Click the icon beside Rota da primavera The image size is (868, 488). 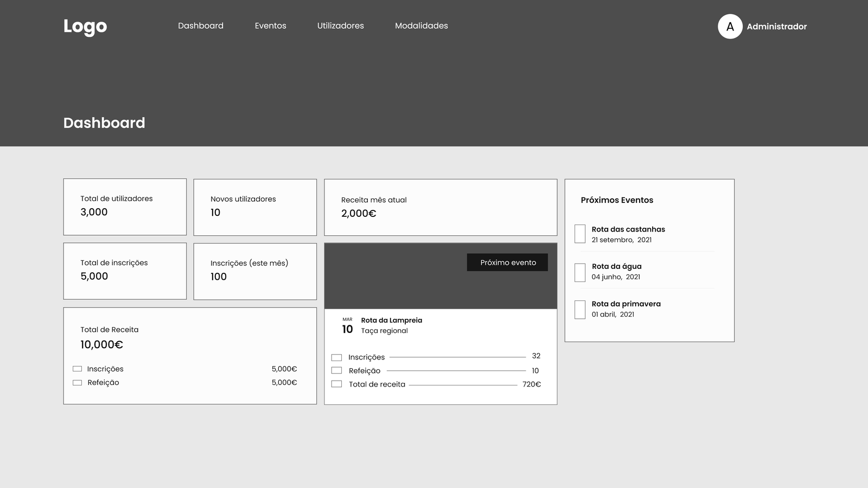click(580, 310)
